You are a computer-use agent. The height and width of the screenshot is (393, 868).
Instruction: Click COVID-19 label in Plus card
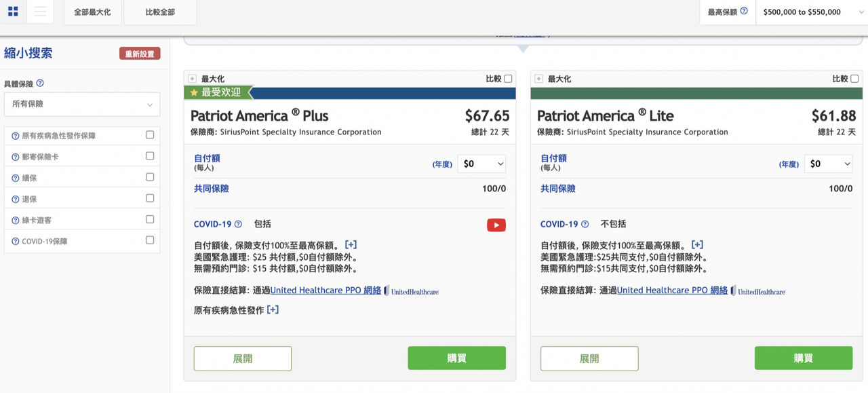(x=213, y=224)
